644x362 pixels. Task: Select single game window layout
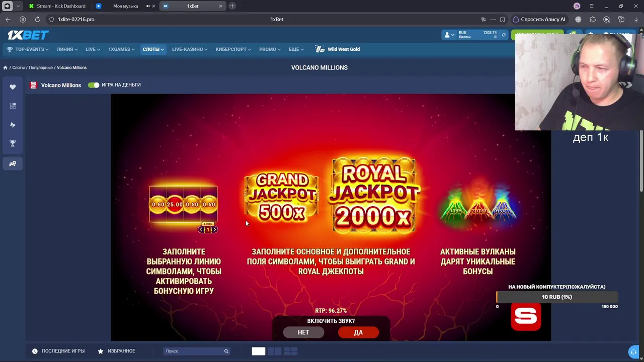click(259, 351)
